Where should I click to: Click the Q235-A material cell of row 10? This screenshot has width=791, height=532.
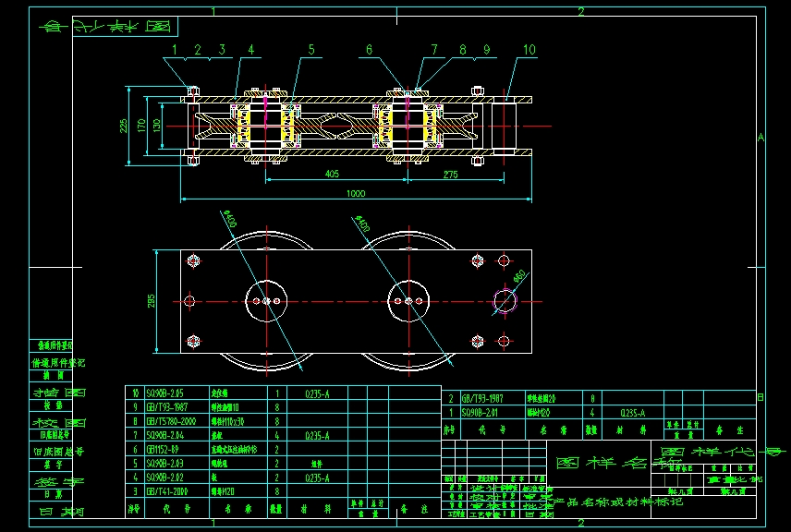click(318, 393)
